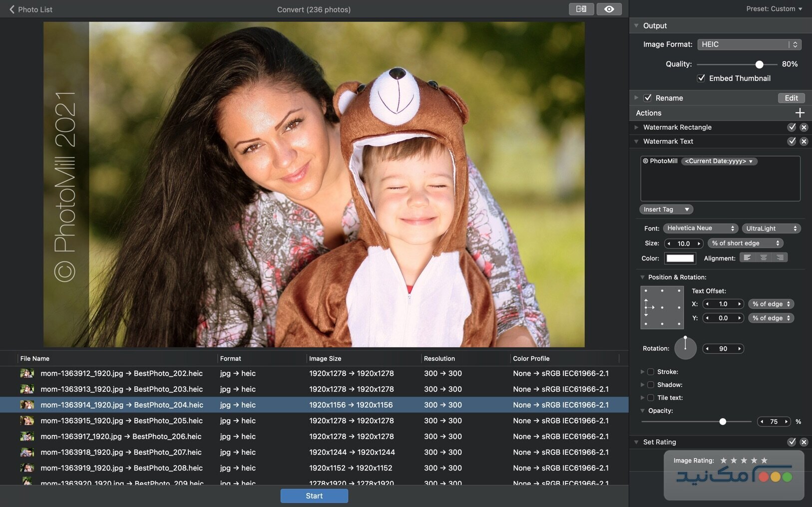Click the export/convert icon beside the eye icon

pyautogui.click(x=581, y=9)
